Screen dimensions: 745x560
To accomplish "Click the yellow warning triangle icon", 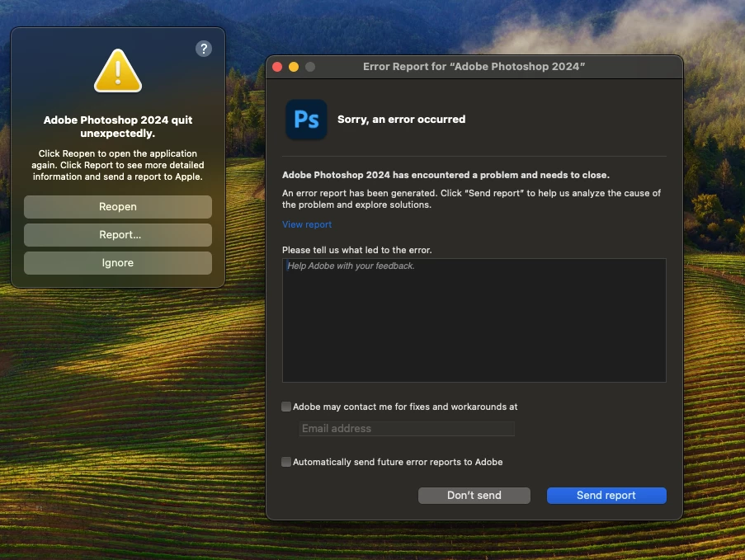I will (118, 71).
